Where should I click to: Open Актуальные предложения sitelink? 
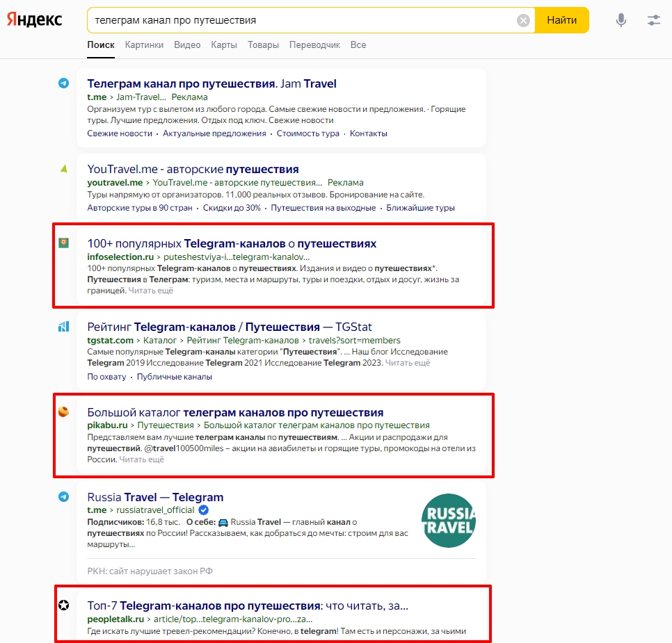click(x=214, y=133)
